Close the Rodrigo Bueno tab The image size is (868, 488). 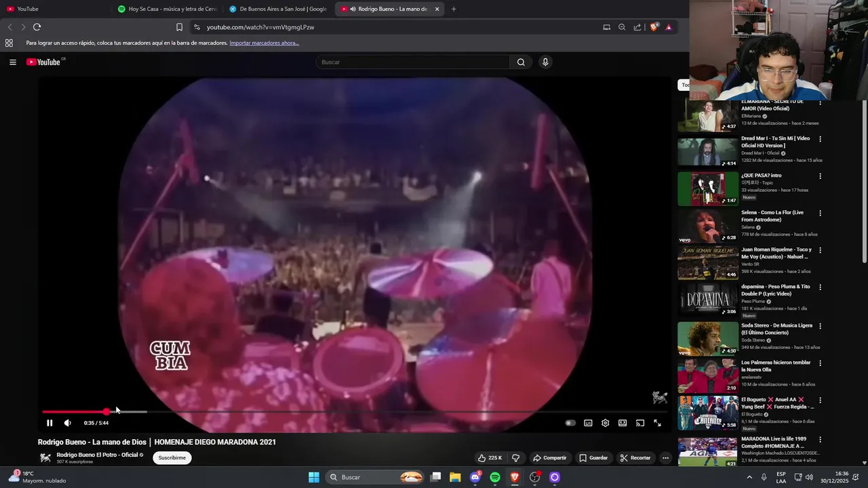[437, 9]
